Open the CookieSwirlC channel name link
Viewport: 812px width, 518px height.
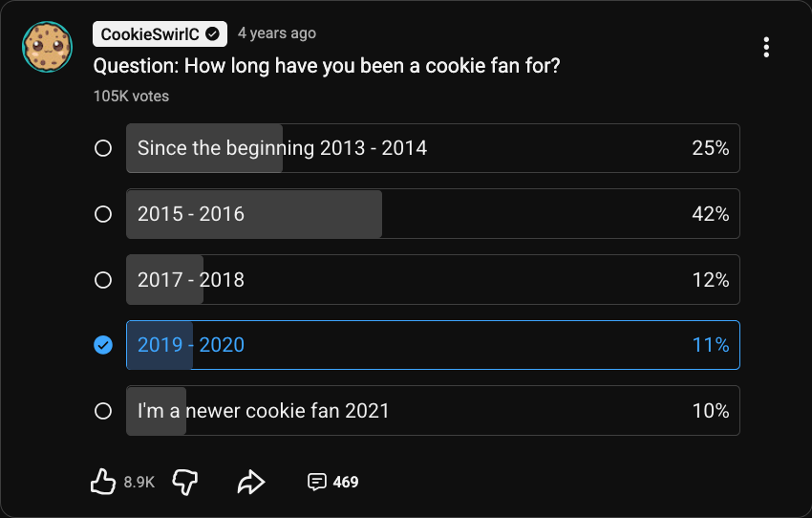point(151,33)
